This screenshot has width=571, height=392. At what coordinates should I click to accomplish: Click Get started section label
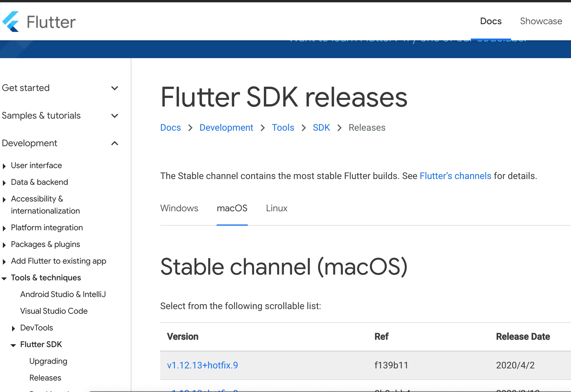click(x=26, y=88)
